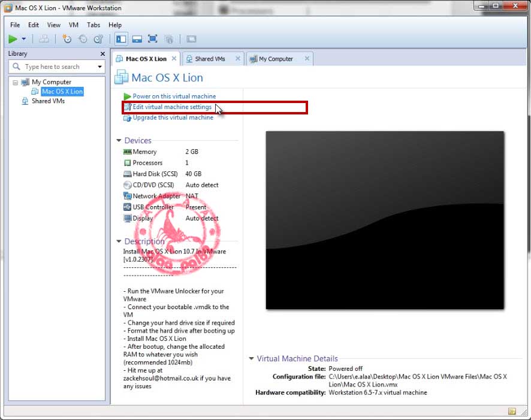Click the status bar message icon
531x420 pixels.
tap(512, 411)
